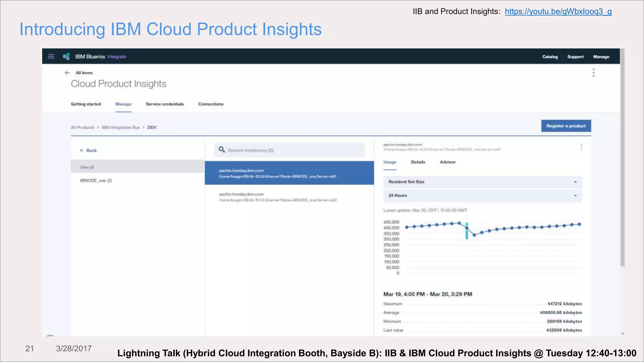Click the lowest dip data point on chart
This screenshot has height=362, width=644.
tap(474, 235)
